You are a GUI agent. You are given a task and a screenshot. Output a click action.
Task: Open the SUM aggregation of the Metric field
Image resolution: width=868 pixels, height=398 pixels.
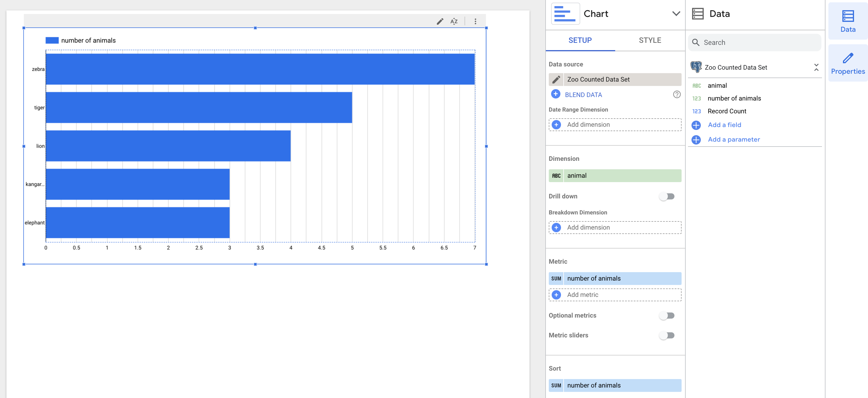[556, 279]
